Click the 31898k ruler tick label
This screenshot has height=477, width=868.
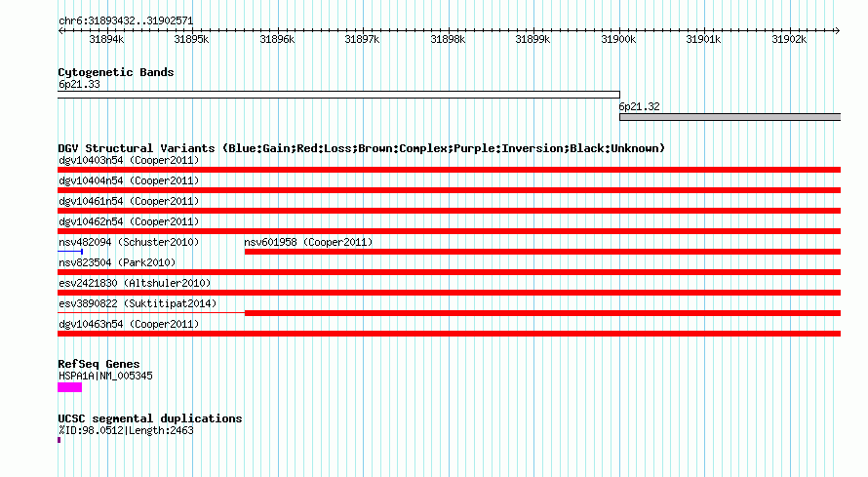448,40
